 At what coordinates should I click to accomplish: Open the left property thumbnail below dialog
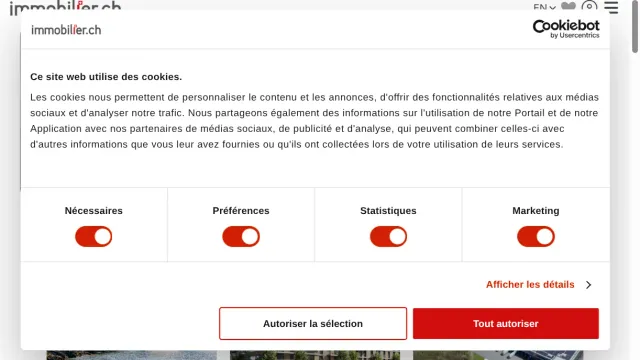[131, 355]
